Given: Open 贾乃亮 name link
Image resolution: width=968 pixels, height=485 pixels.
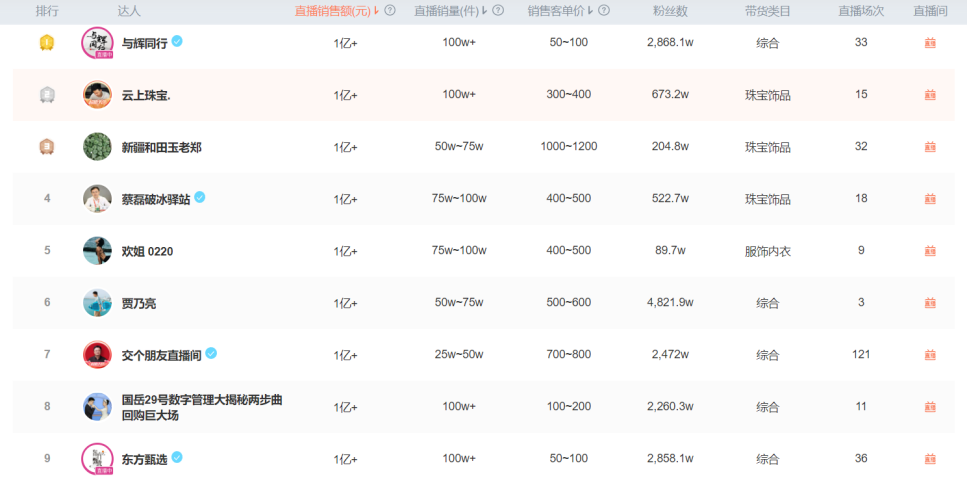Looking at the screenshot, I should coord(139,304).
